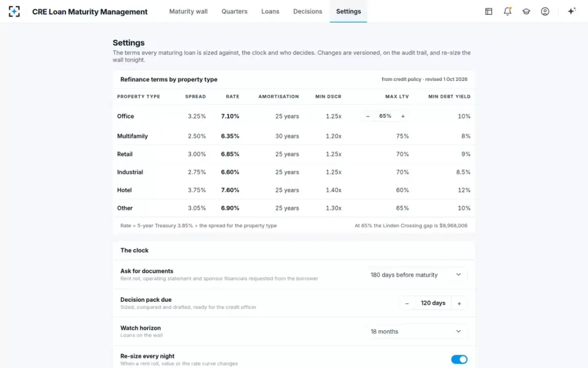Open the user account icon

pos(545,11)
